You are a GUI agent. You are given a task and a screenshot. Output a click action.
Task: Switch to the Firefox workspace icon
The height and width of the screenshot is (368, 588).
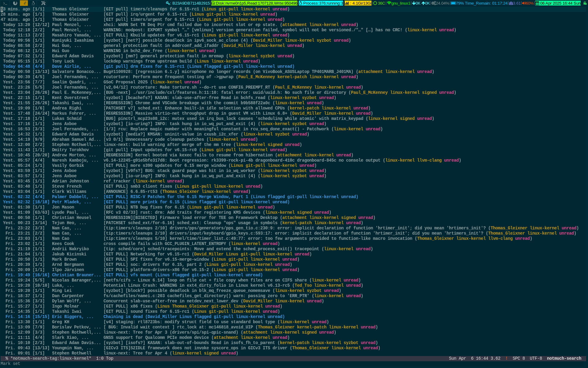[x=15, y=3]
